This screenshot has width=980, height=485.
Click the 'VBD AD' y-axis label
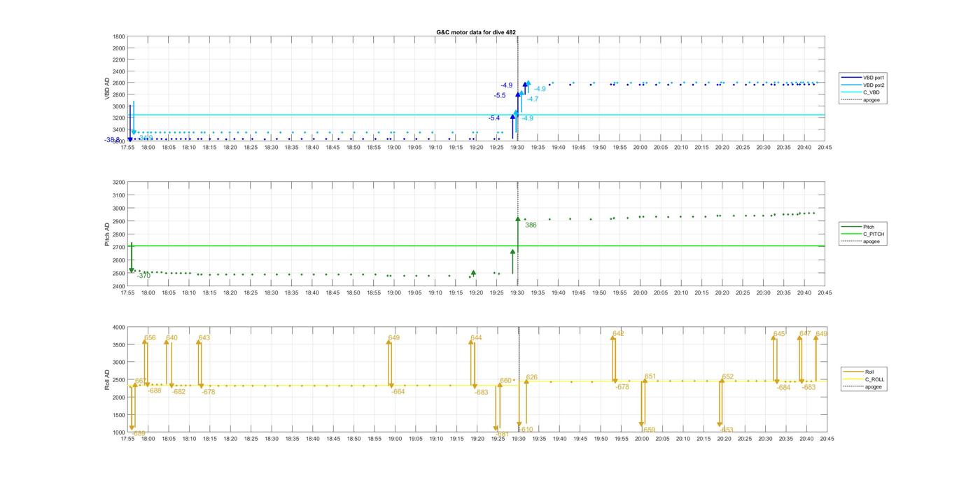click(108, 88)
